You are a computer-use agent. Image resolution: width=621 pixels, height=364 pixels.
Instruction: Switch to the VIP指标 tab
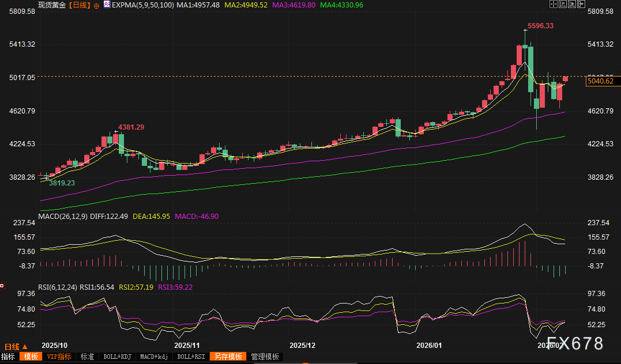pos(59,357)
